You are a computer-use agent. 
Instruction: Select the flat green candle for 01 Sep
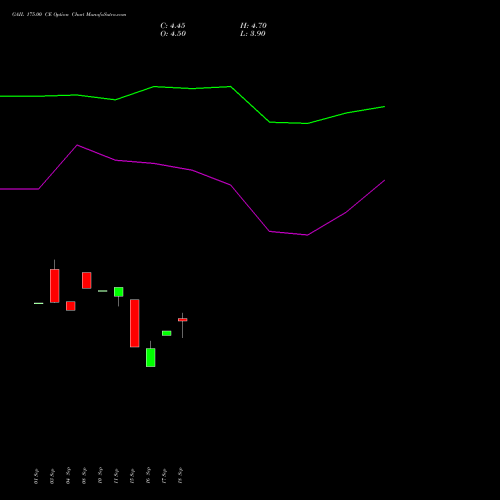coord(39,303)
